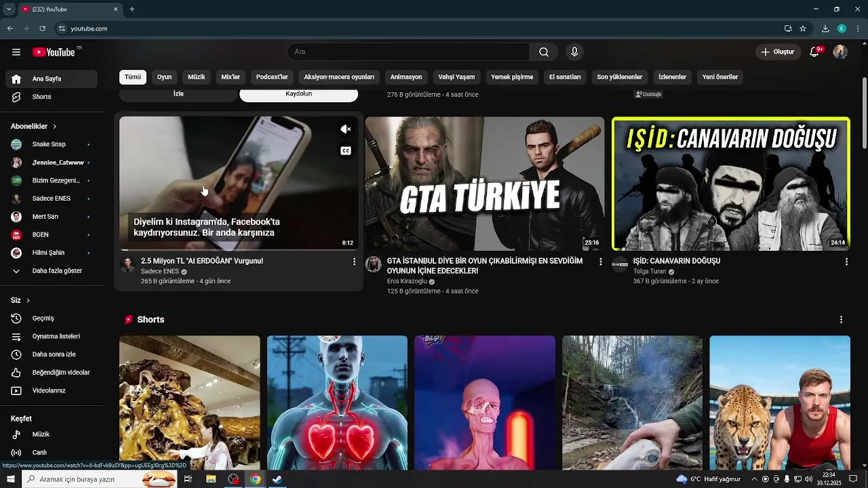This screenshot has width=868, height=488.
Task: Open the cheetah Short thumbnail
Action: click(780, 403)
